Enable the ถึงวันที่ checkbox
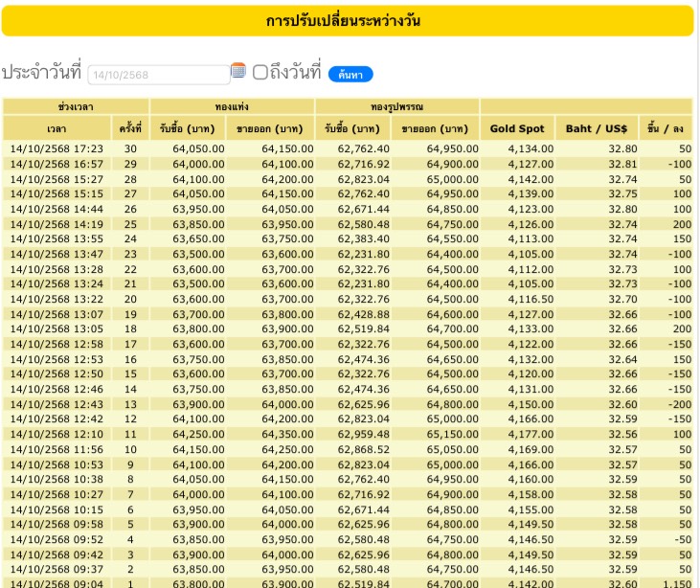This screenshot has width=700, height=588. pyautogui.click(x=260, y=72)
